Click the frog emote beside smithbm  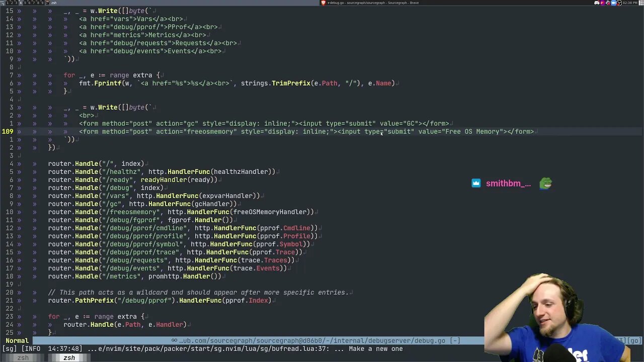545,184
